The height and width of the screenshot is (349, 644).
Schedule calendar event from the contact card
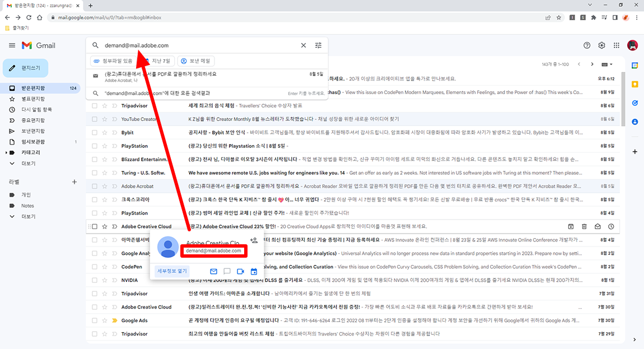pos(254,271)
